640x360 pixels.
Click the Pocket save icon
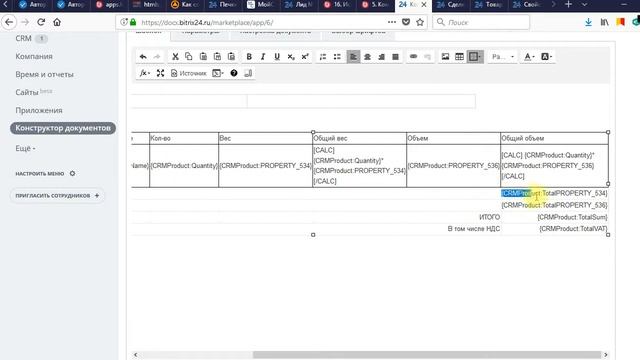tap(406, 22)
